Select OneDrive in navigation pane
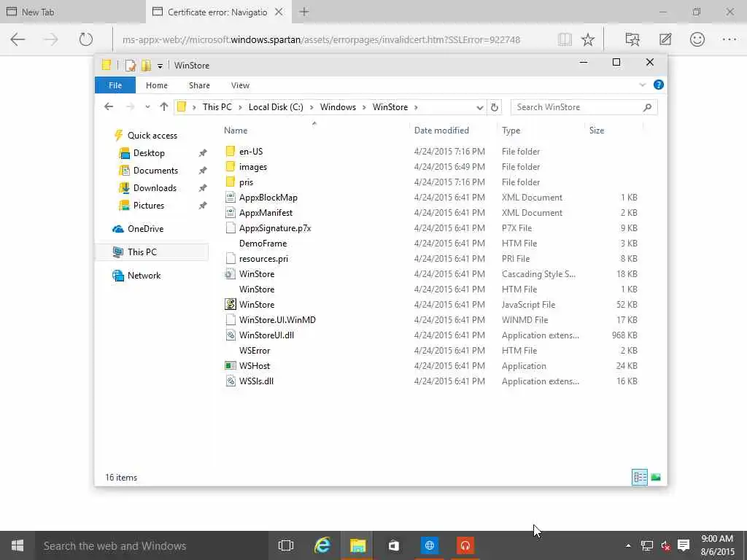 (145, 229)
